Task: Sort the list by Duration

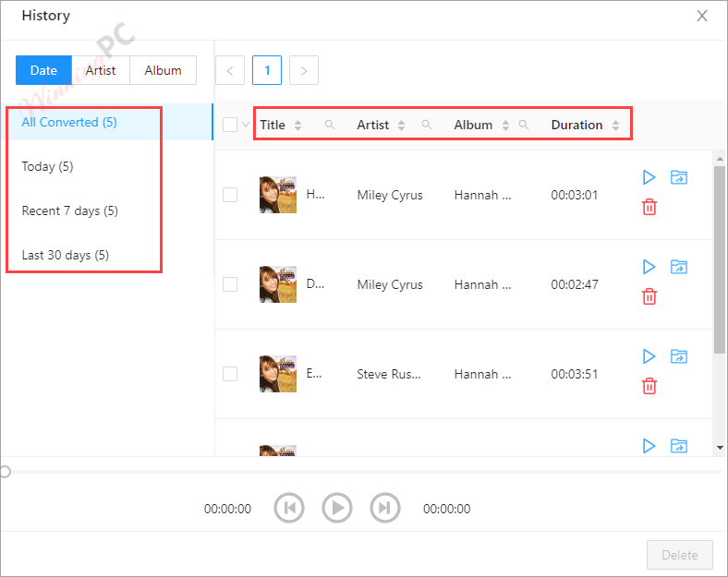Action: 615,126
